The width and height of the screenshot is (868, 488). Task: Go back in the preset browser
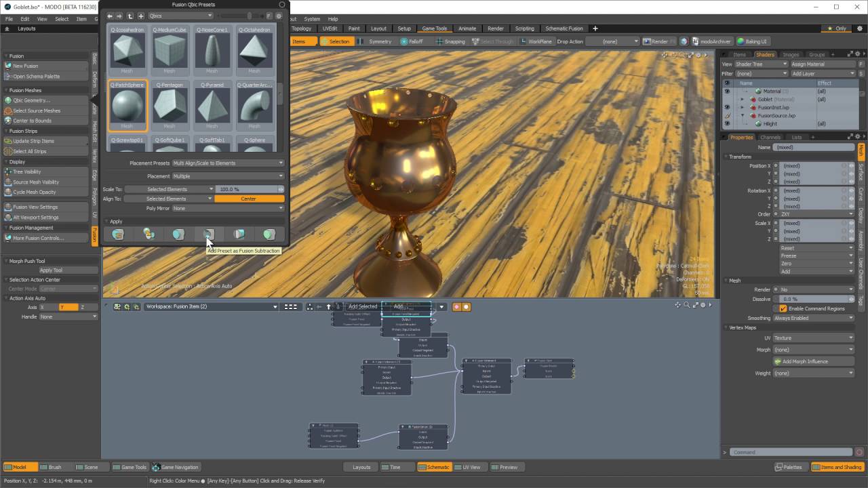point(111,16)
